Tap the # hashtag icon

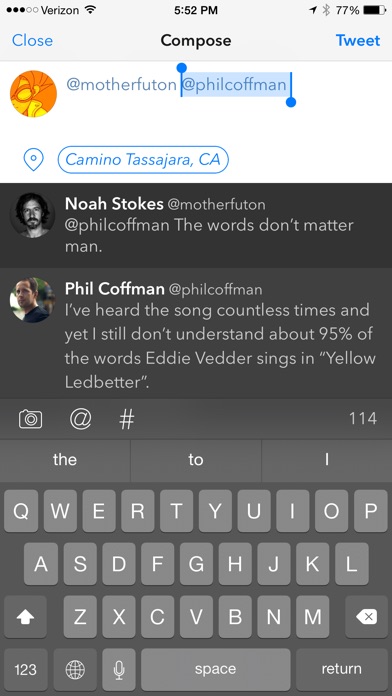coord(127,419)
